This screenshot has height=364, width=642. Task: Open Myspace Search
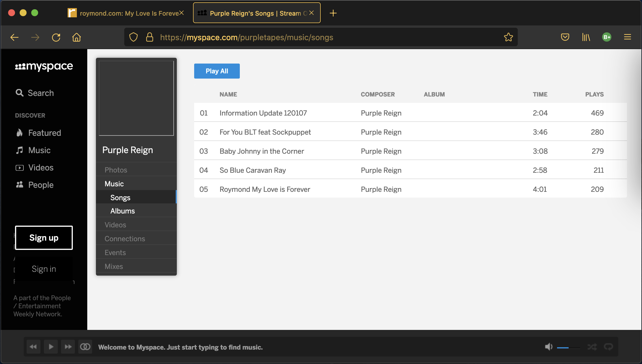(35, 93)
